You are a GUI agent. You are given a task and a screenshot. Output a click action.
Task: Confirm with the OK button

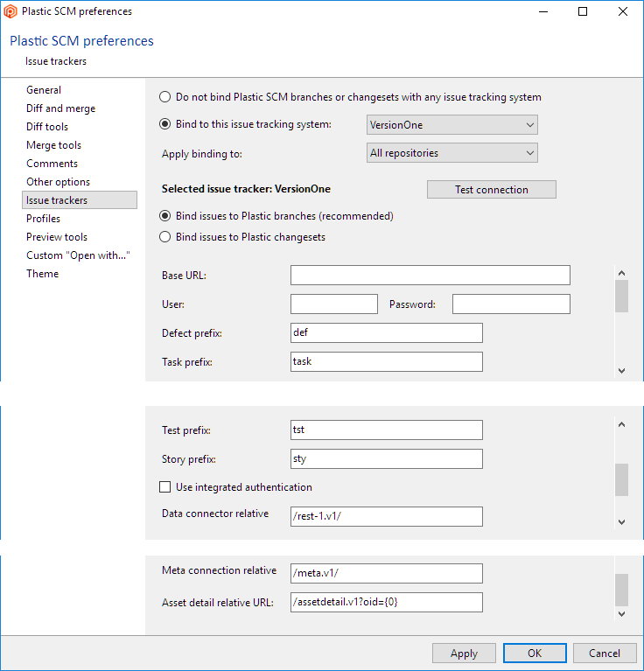tap(535, 653)
